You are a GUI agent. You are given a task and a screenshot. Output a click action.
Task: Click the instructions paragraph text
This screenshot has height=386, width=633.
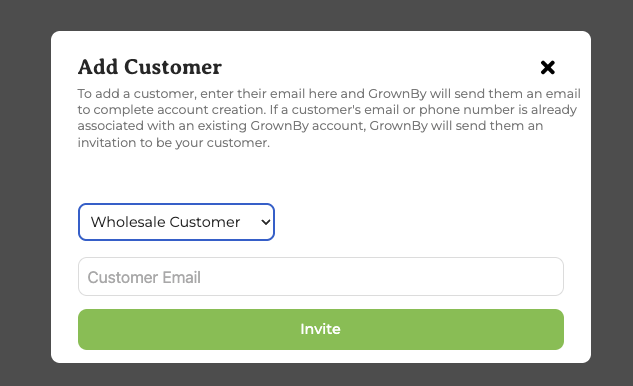(x=329, y=118)
